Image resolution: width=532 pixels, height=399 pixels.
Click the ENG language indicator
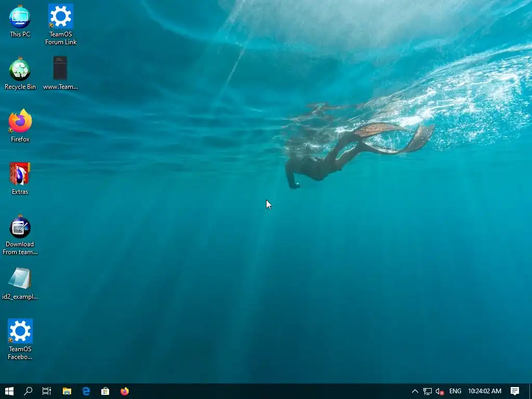click(x=455, y=391)
